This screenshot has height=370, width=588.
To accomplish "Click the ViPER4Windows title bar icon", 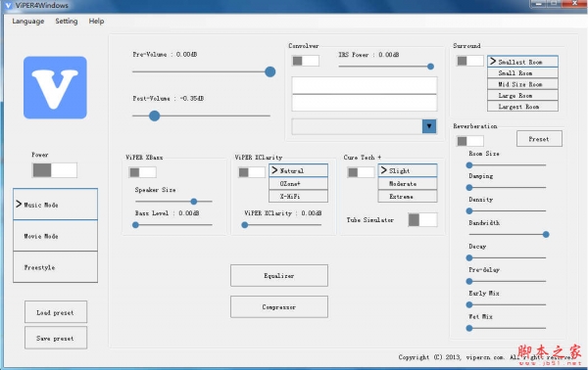I will pyautogui.click(x=8, y=5).
